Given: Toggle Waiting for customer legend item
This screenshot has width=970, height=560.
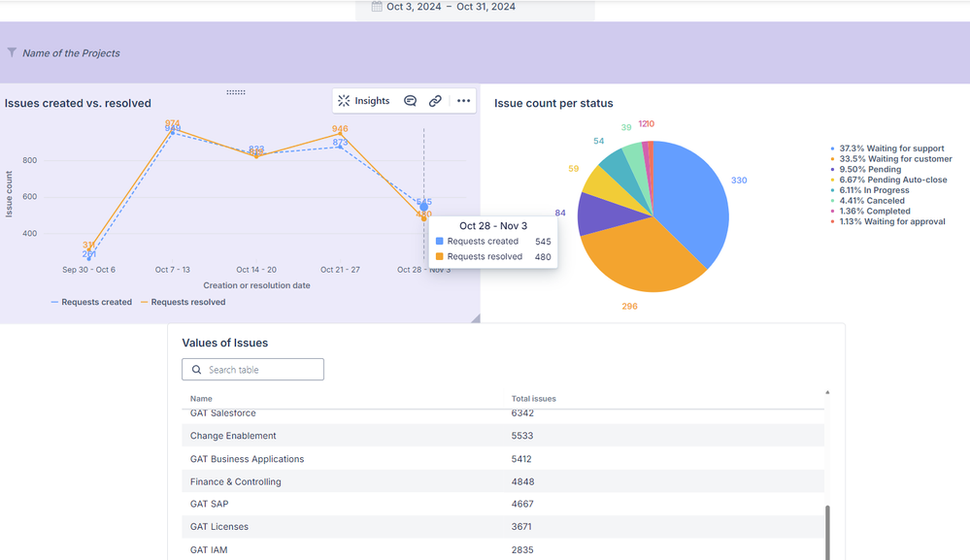Looking at the screenshot, I should click(890, 159).
